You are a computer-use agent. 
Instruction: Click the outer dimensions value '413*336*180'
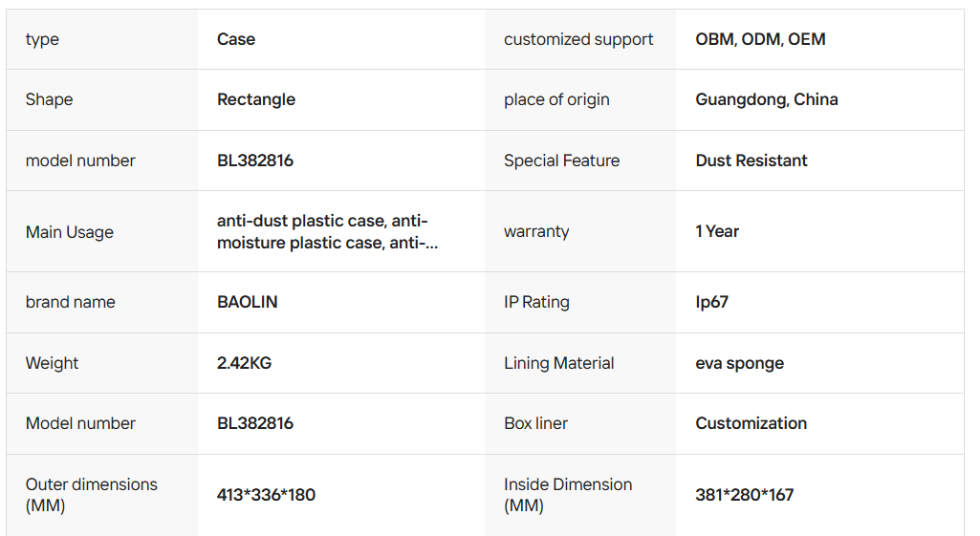click(x=266, y=495)
